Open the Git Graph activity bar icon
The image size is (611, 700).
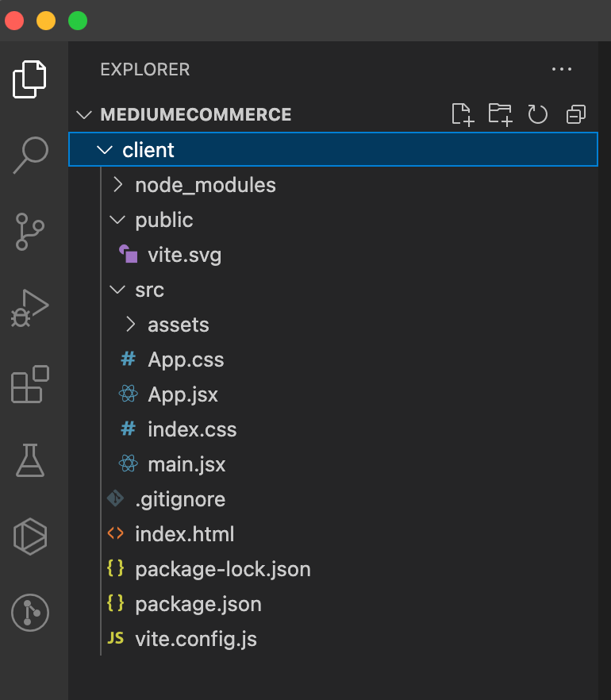tap(30, 613)
